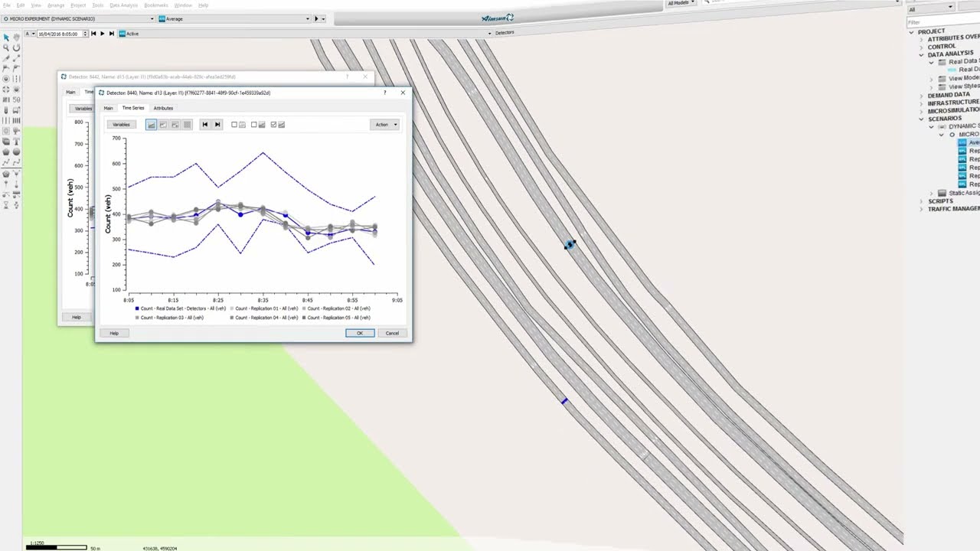This screenshot has width=980, height=551.
Task: Collapse the SCENARIOS node
Action: 921,119
